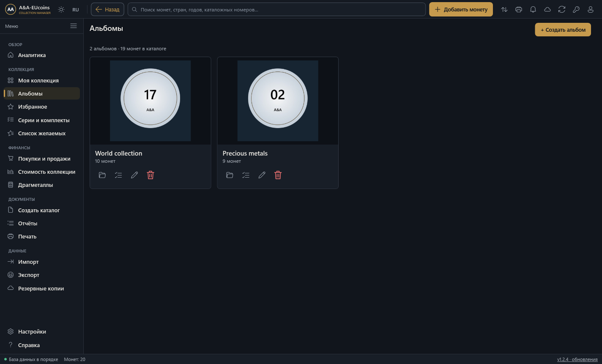Delete World collection with the trash icon
Screen dimensions: 602x364
point(150,175)
